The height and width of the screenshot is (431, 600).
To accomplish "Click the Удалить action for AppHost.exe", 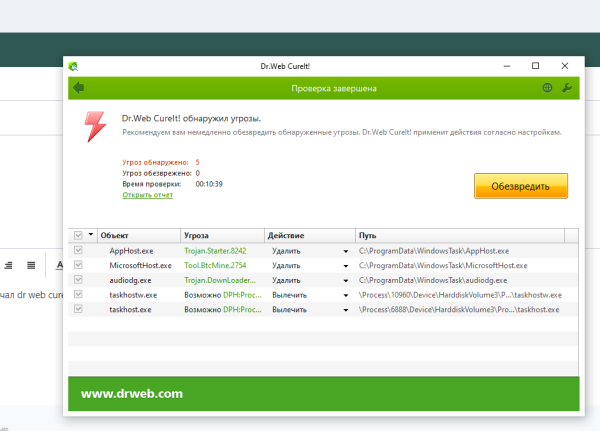I will (x=286, y=251).
